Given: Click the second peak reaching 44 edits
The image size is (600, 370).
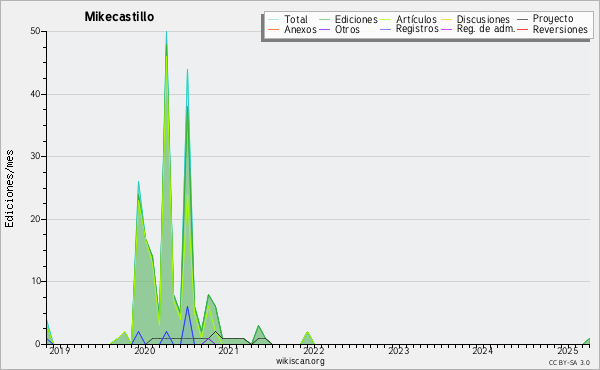Looking at the screenshot, I should point(187,70).
